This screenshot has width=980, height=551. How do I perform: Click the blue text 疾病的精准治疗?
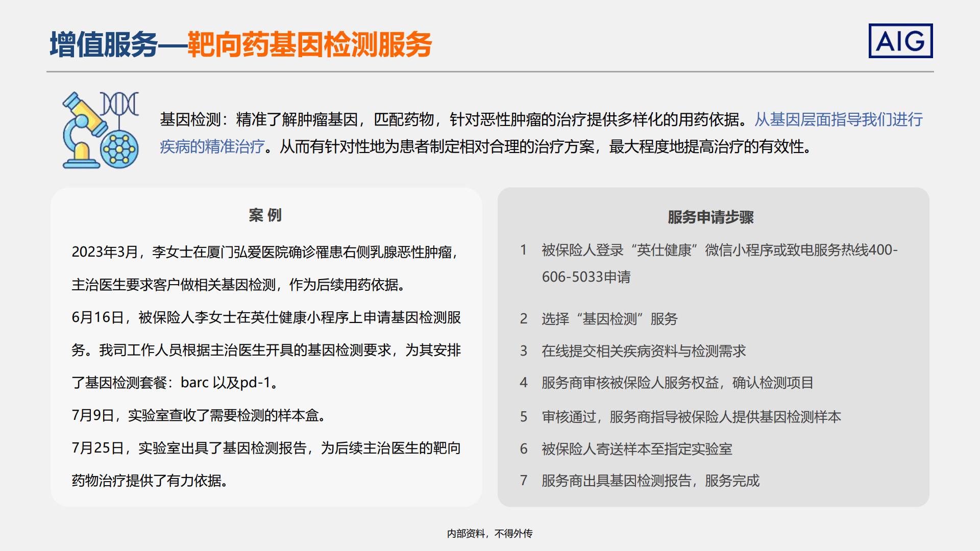[x=212, y=147]
